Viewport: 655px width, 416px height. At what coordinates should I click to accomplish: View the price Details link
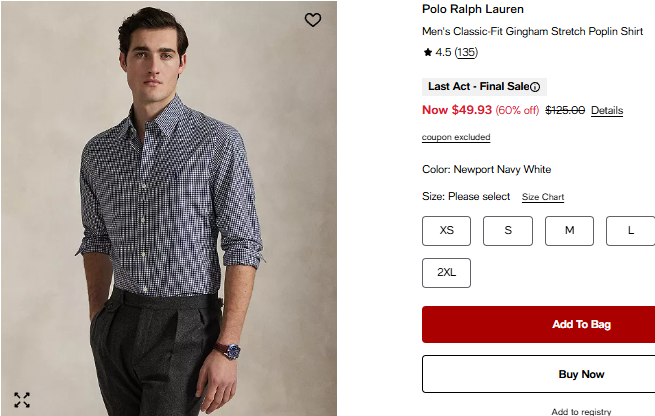[x=607, y=110]
